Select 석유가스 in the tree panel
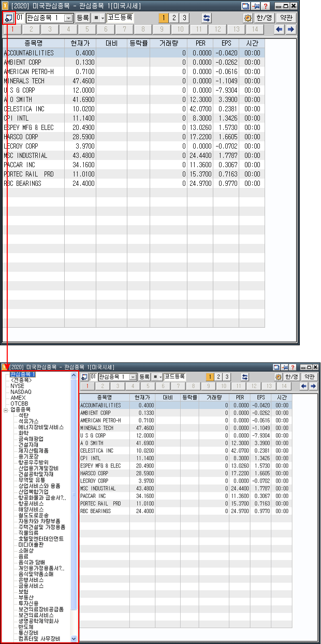This screenshot has height=644, width=321. tap(28, 421)
